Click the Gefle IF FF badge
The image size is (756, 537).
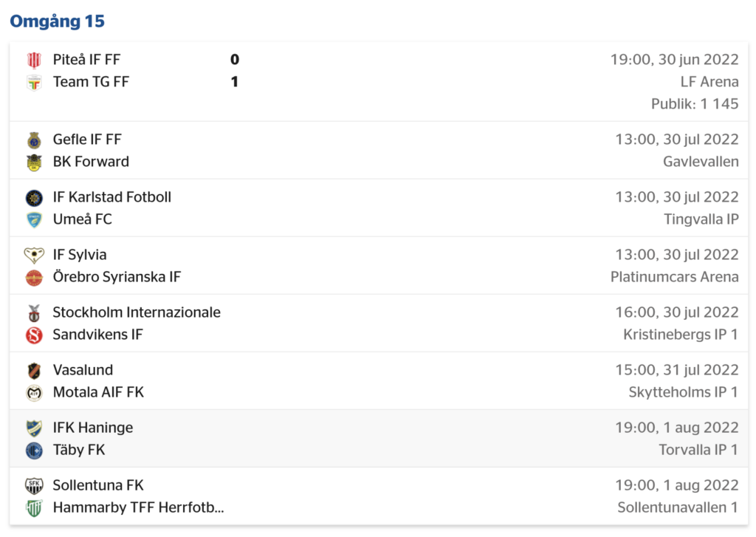[34, 140]
